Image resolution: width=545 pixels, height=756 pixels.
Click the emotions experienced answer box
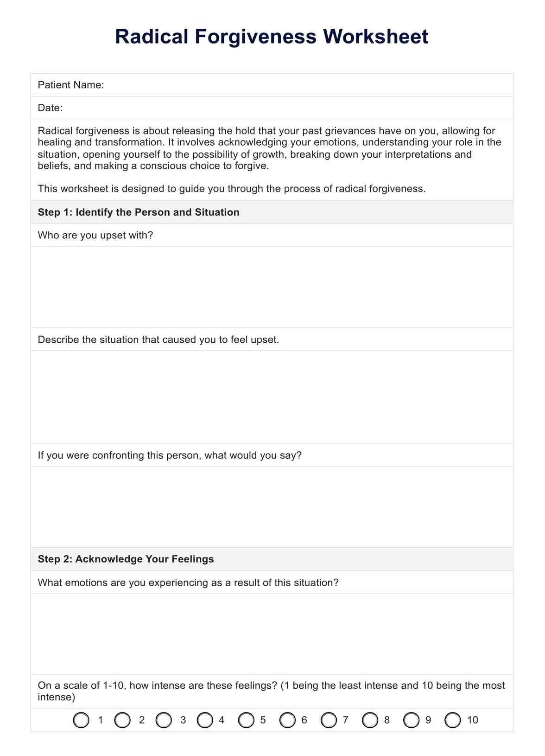tap(272, 634)
